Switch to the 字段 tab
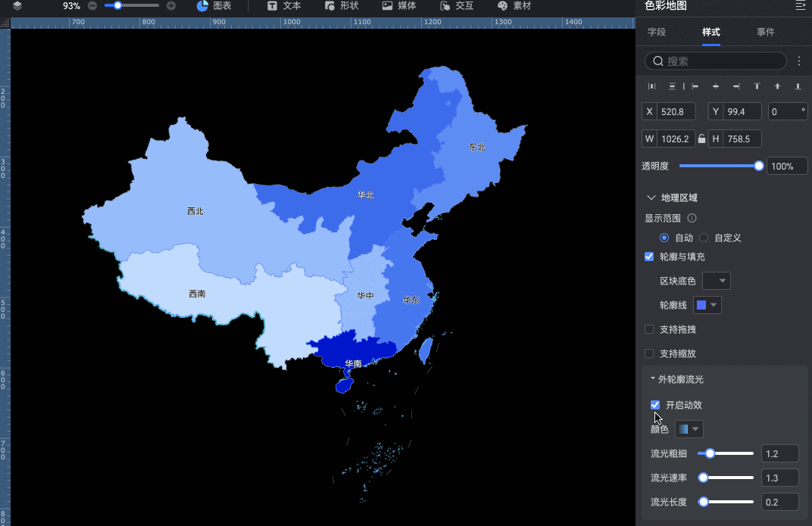 (x=656, y=32)
